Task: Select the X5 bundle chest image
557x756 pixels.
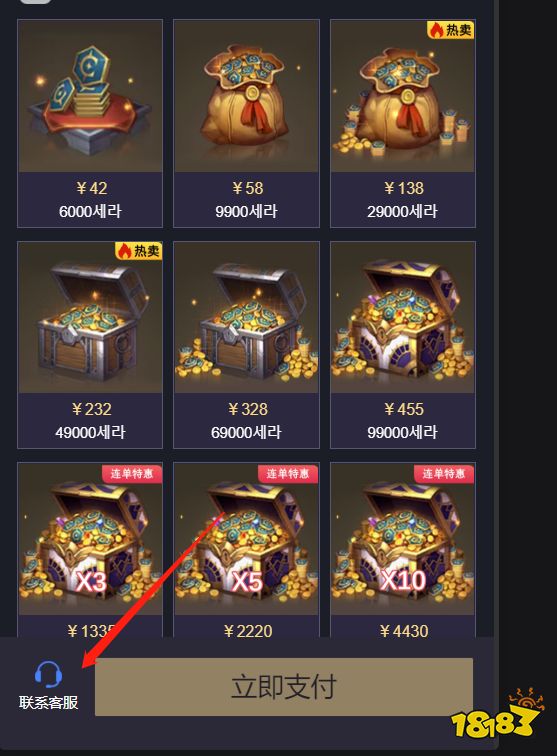Action: click(x=246, y=539)
